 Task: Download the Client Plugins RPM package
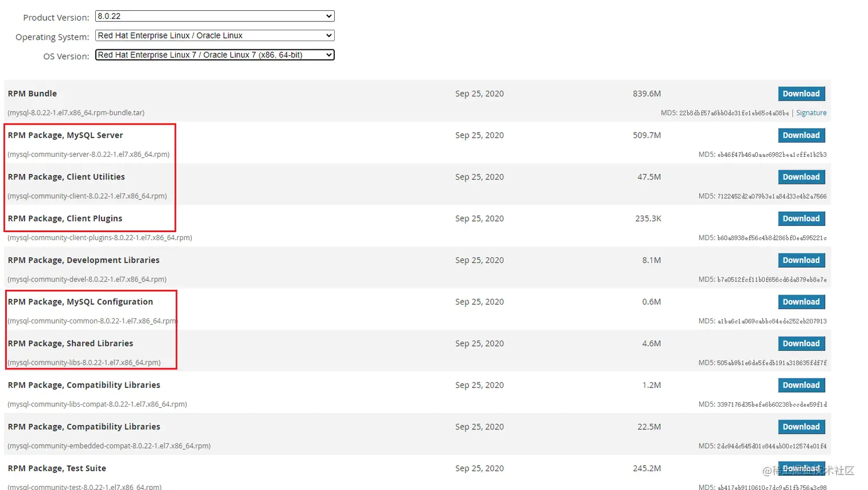[801, 219]
